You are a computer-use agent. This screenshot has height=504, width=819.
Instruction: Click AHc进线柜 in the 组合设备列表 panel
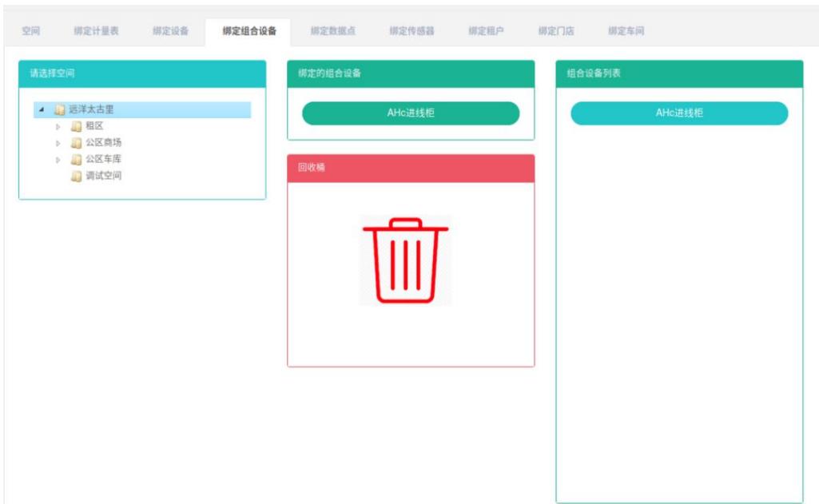click(679, 113)
